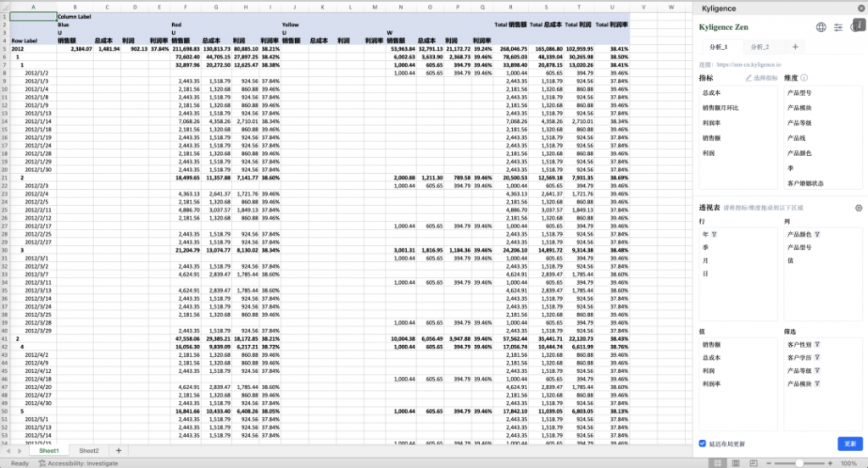Click the filter icon beside 年 in rows
Image resolution: width=868 pixels, height=468 pixels.
(x=714, y=235)
